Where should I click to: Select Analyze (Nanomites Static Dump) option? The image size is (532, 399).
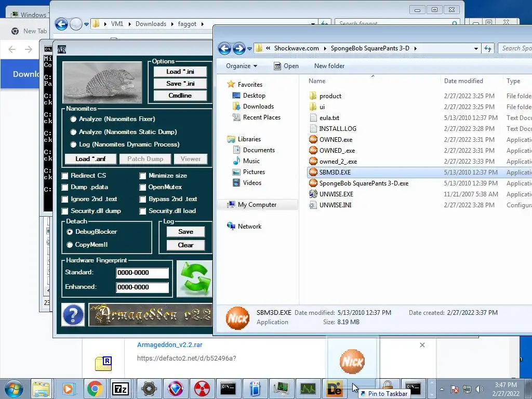(x=73, y=132)
